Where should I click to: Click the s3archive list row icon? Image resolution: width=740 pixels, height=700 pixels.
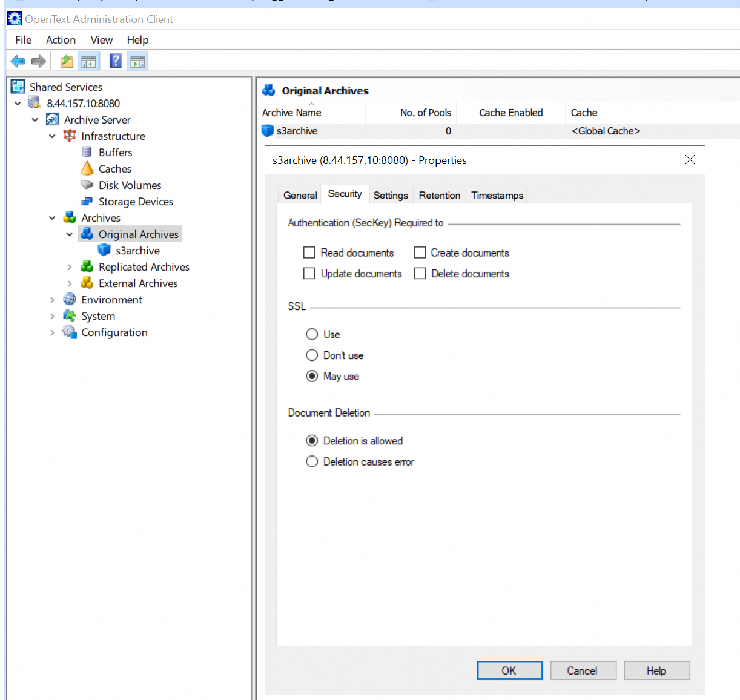tap(268, 131)
